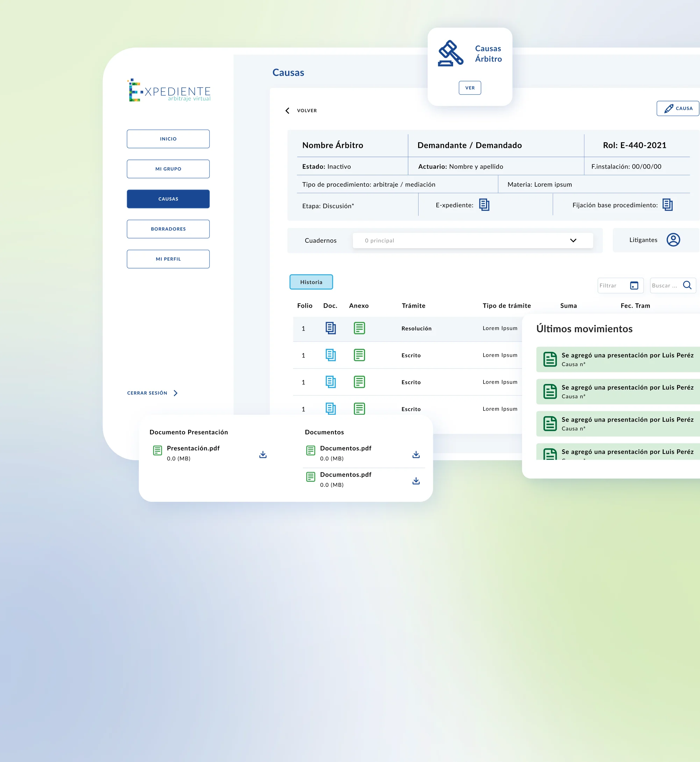Click the magnifying glass search icon
The width and height of the screenshot is (700, 762).
[687, 285]
